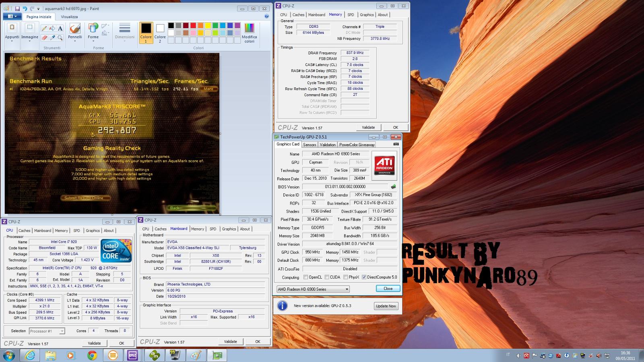644x362 pixels.
Task: Open the SPD tab in memory CPU-Z window
Action: point(351,14)
